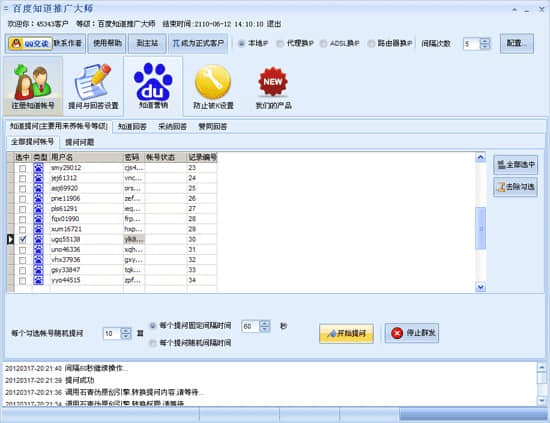Click Baidu type icon in row 24
Screen dimensions: 550x423
(38, 178)
